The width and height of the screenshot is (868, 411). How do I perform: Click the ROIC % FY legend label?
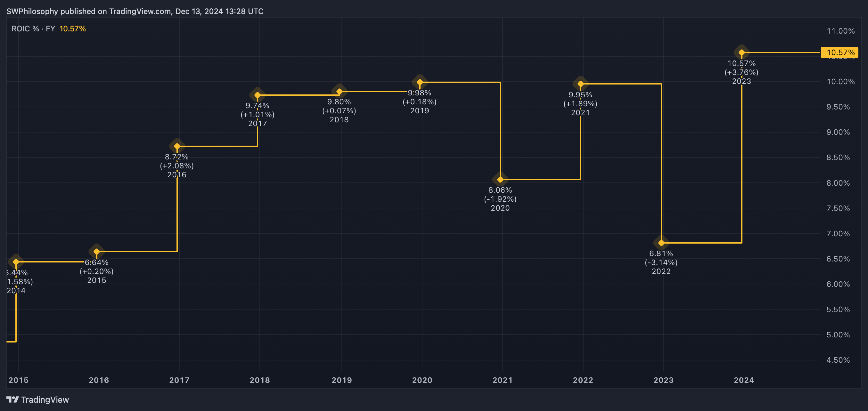pyautogui.click(x=33, y=28)
